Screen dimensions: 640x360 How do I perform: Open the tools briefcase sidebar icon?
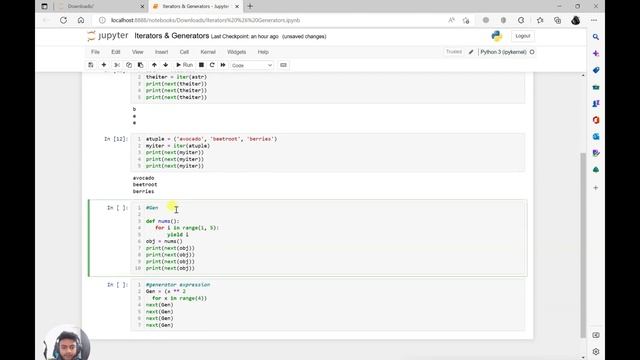coord(596,87)
